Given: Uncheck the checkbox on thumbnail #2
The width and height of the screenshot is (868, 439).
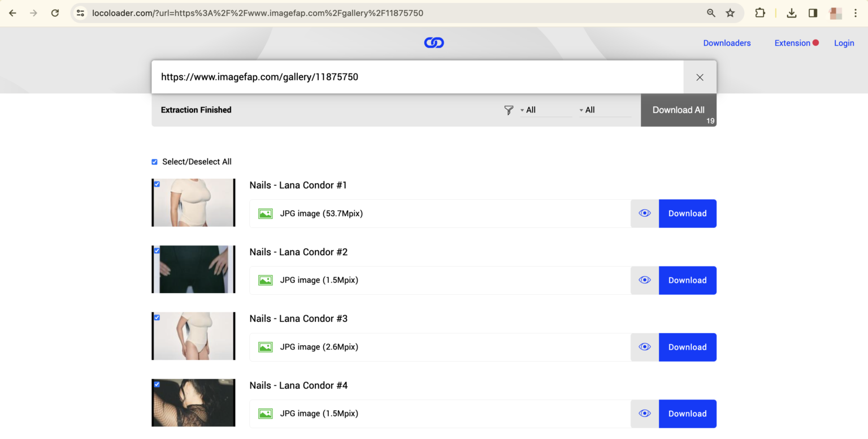Looking at the screenshot, I should click(x=157, y=251).
